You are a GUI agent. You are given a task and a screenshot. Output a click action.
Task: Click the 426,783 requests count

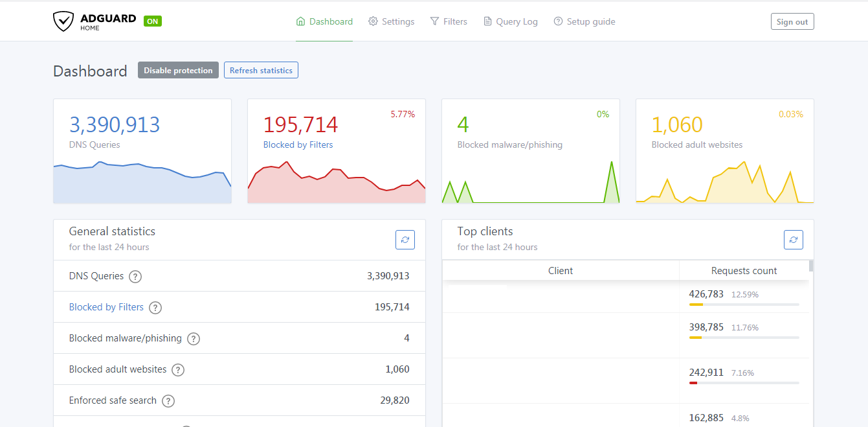coord(706,294)
